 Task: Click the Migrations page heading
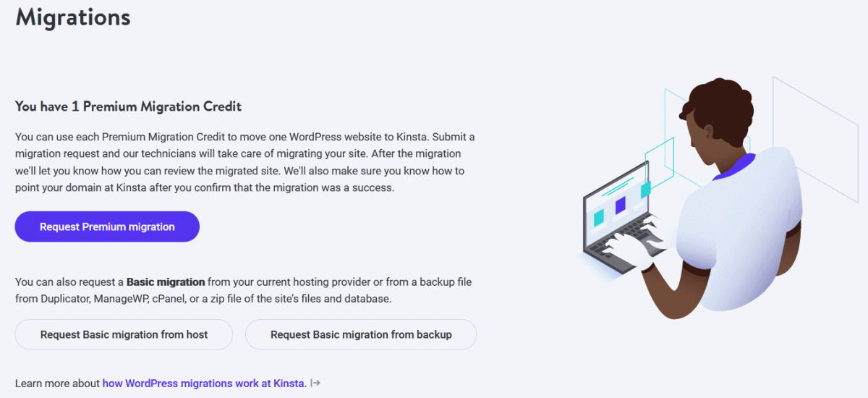point(73,17)
